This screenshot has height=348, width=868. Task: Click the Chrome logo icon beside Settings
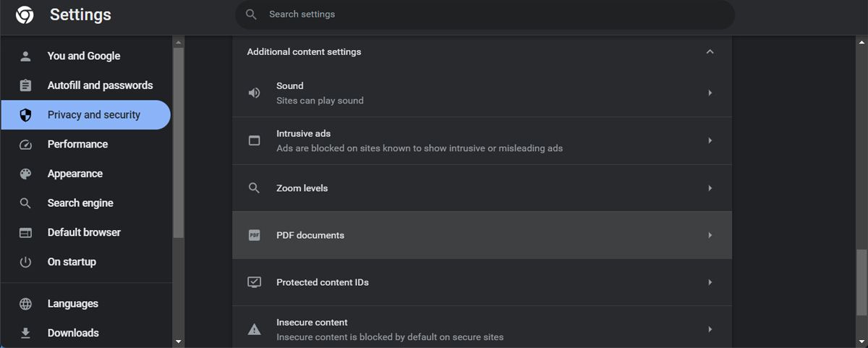[x=25, y=14]
